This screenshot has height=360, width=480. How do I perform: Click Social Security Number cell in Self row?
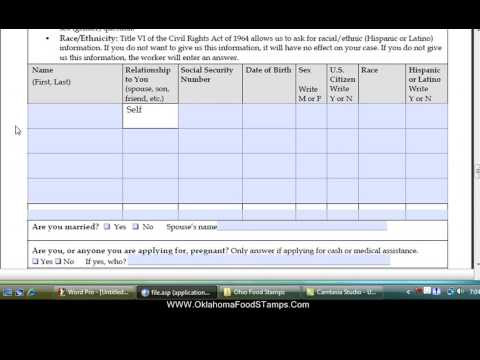click(x=210, y=116)
